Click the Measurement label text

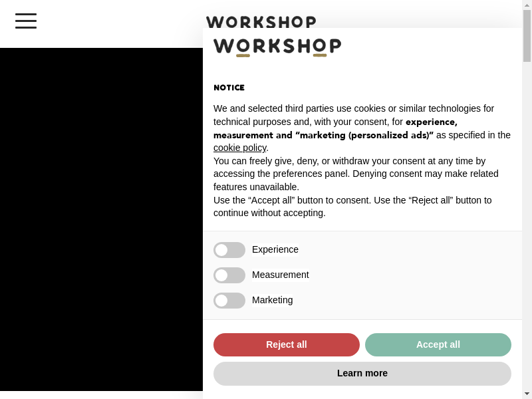click(281, 275)
